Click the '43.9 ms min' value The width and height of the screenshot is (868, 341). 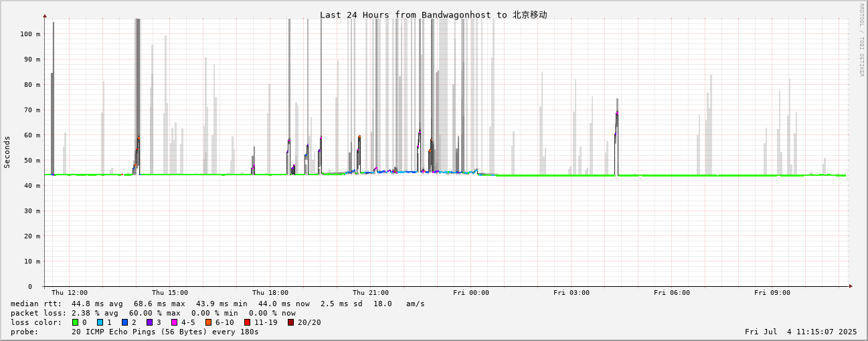coord(222,304)
